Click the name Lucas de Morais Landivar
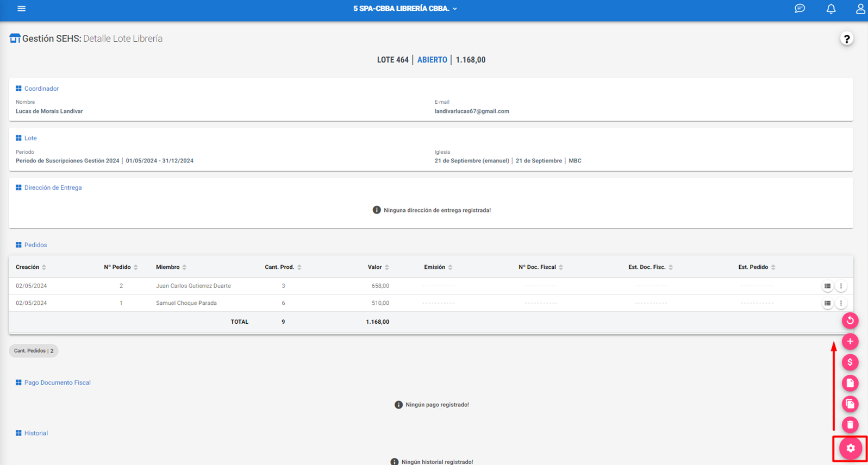The image size is (868, 465). [49, 111]
